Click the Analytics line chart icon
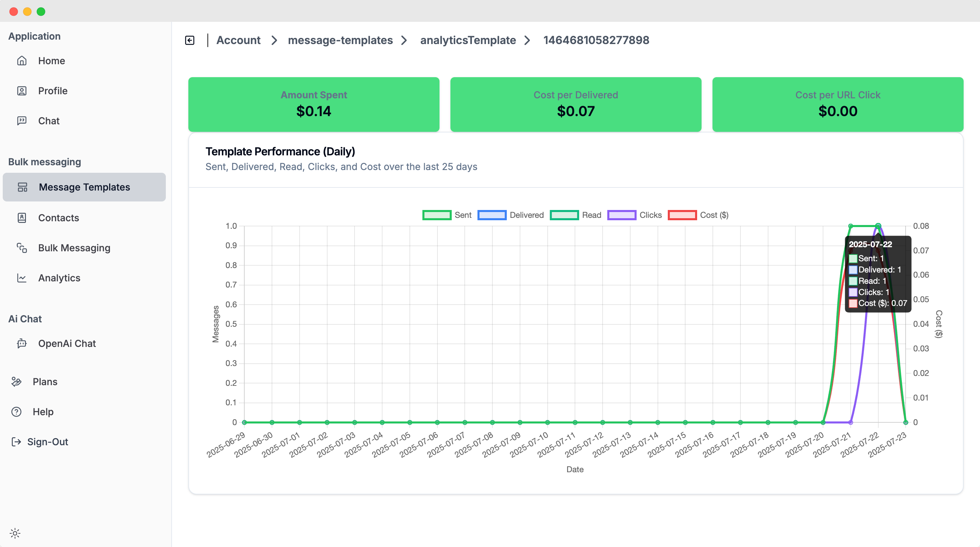 22,278
